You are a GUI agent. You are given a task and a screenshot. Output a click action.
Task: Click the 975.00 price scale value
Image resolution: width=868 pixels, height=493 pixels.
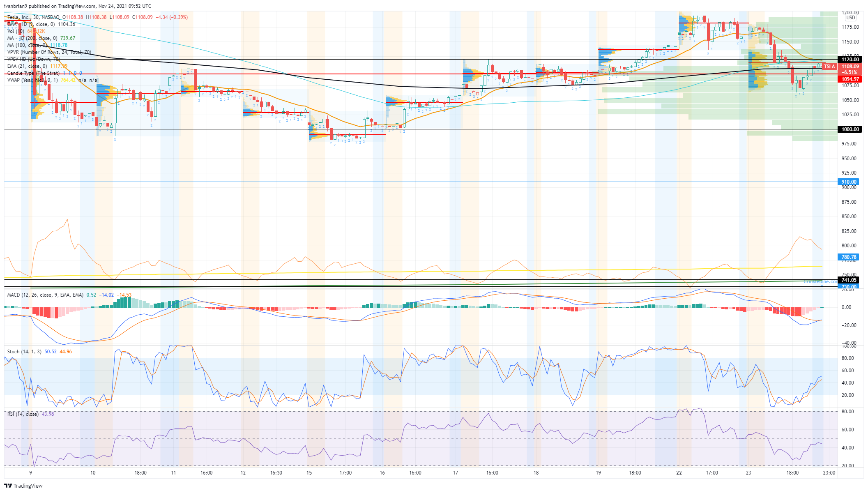(x=850, y=144)
